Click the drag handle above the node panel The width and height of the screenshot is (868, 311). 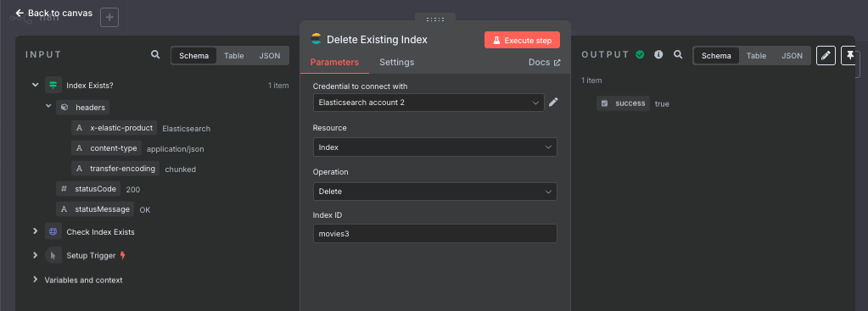(x=435, y=19)
